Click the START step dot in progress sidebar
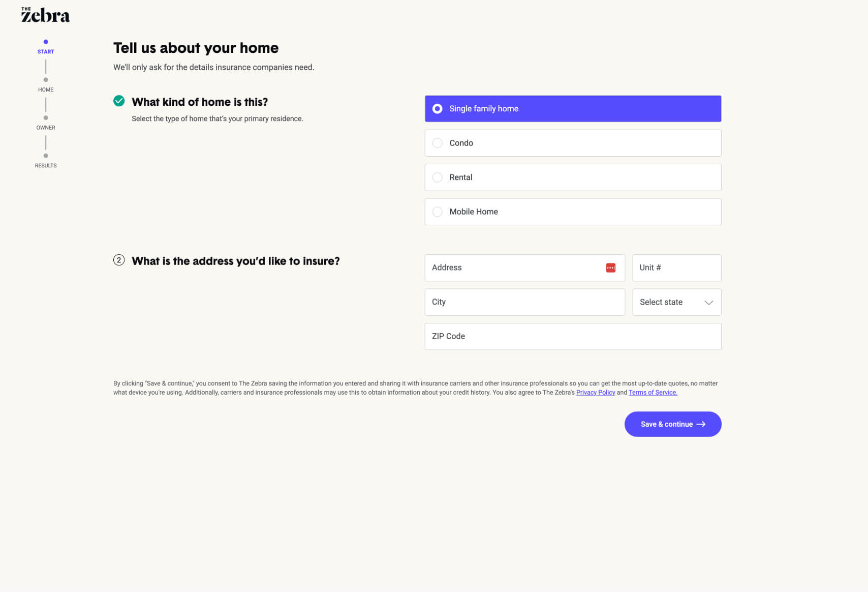 46,42
